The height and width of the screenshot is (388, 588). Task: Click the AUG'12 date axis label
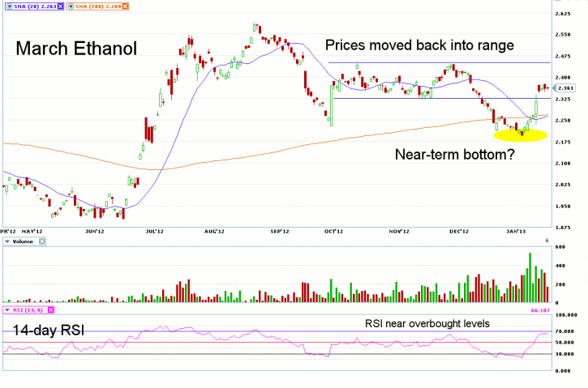pos(215,231)
